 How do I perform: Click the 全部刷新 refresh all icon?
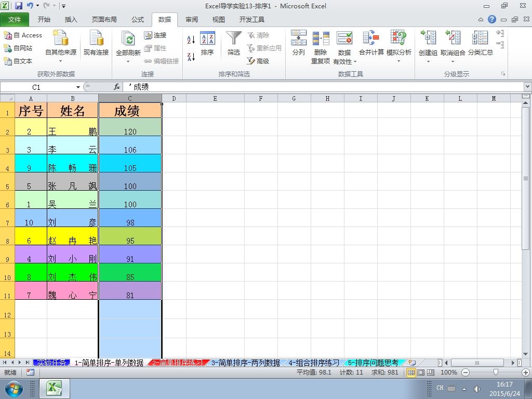(x=128, y=38)
